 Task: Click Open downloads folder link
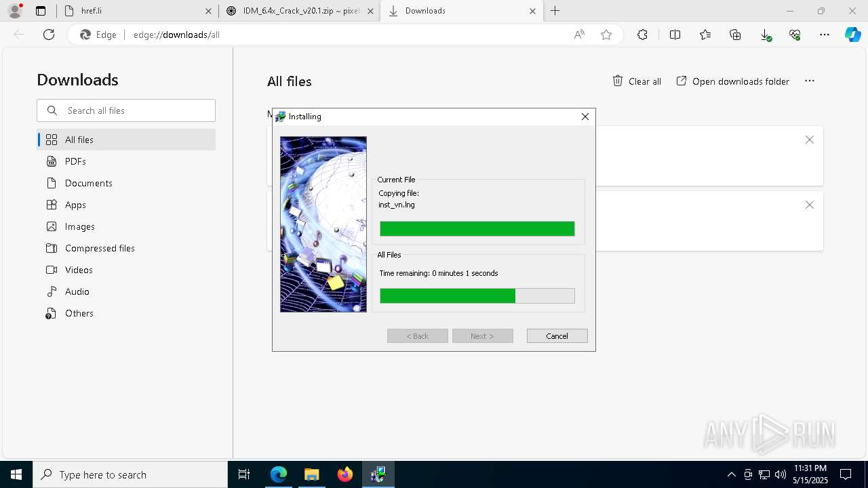pos(733,81)
